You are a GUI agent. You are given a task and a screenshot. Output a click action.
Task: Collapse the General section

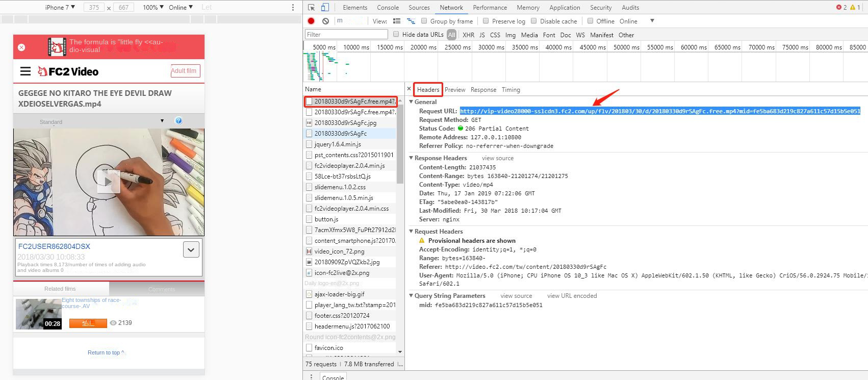pyautogui.click(x=411, y=102)
